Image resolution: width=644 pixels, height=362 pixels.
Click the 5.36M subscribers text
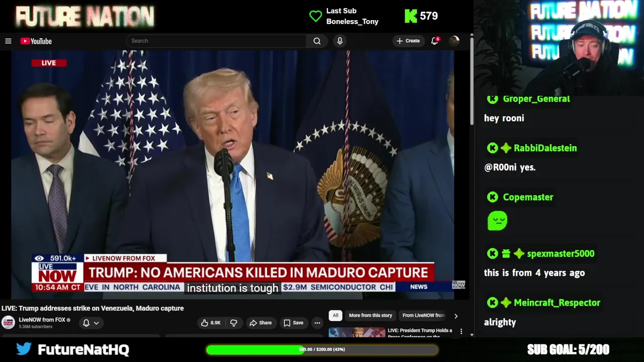35,327
